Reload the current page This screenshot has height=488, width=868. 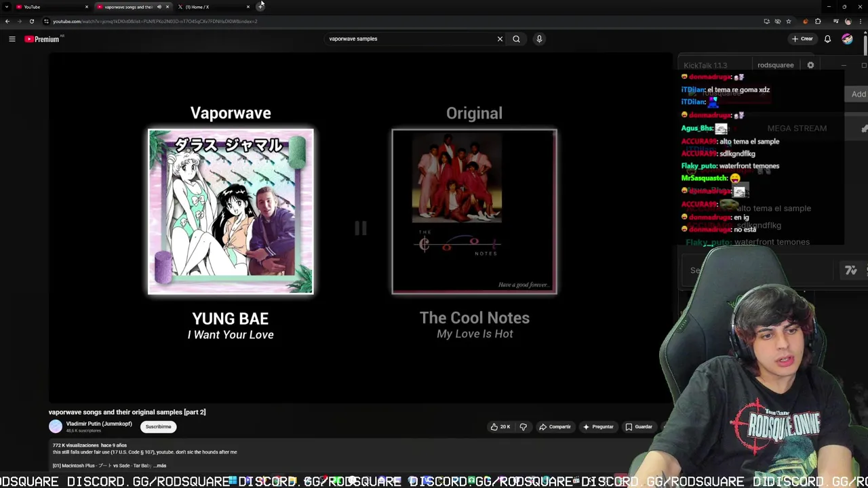pyautogui.click(x=31, y=21)
